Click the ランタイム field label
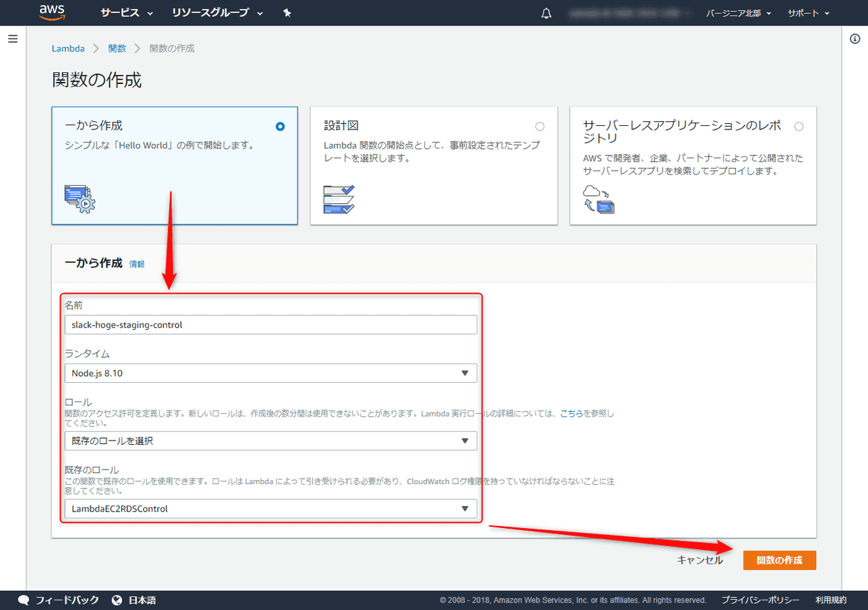The height and width of the screenshot is (610, 868). [x=87, y=354]
